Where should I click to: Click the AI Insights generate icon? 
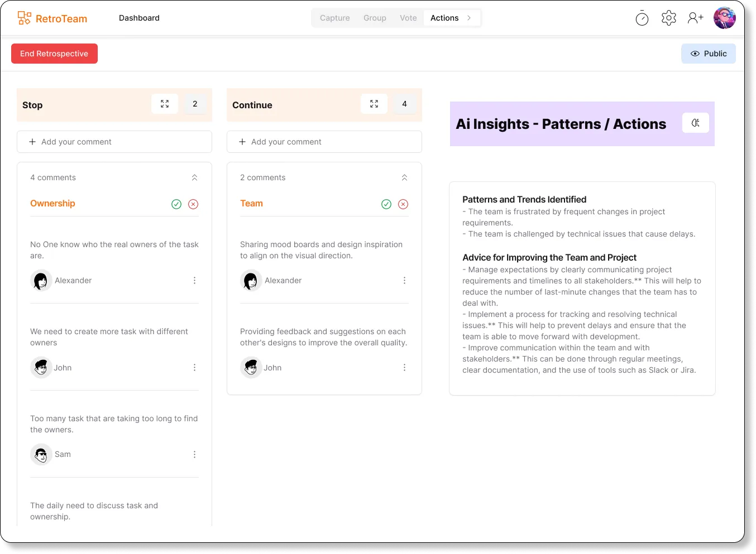pos(696,123)
